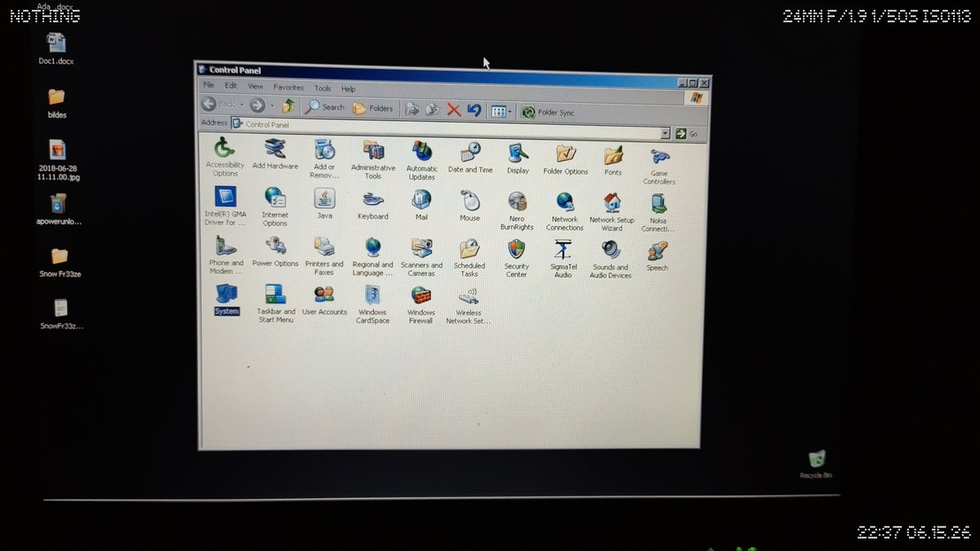This screenshot has height=551, width=980.
Task: Open User Accounts
Action: point(324,300)
